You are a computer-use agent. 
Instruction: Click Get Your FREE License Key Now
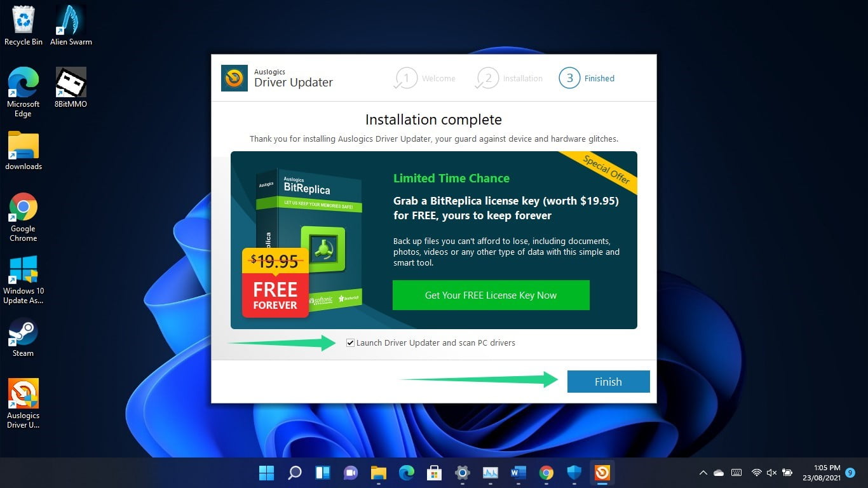(x=491, y=295)
